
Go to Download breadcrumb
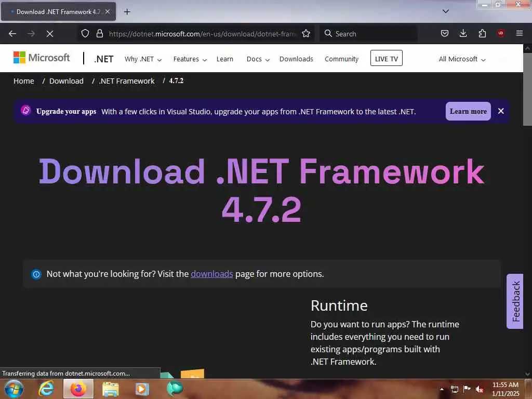pos(66,81)
